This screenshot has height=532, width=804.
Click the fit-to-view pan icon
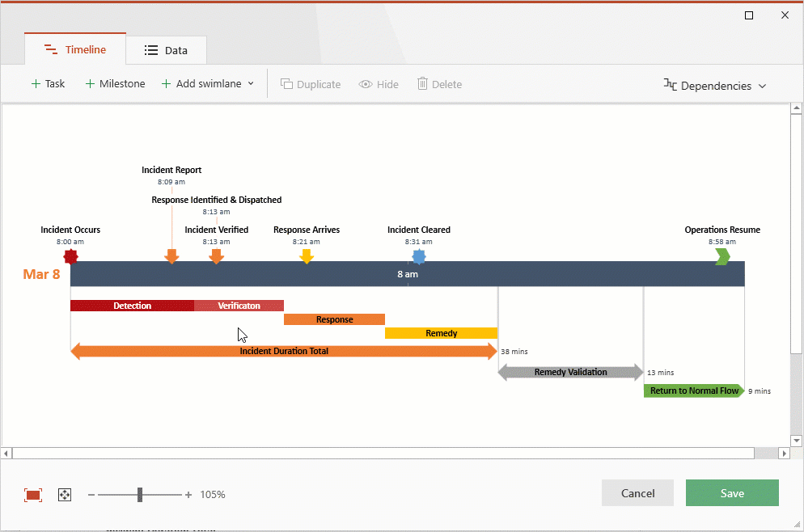click(x=64, y=494)
